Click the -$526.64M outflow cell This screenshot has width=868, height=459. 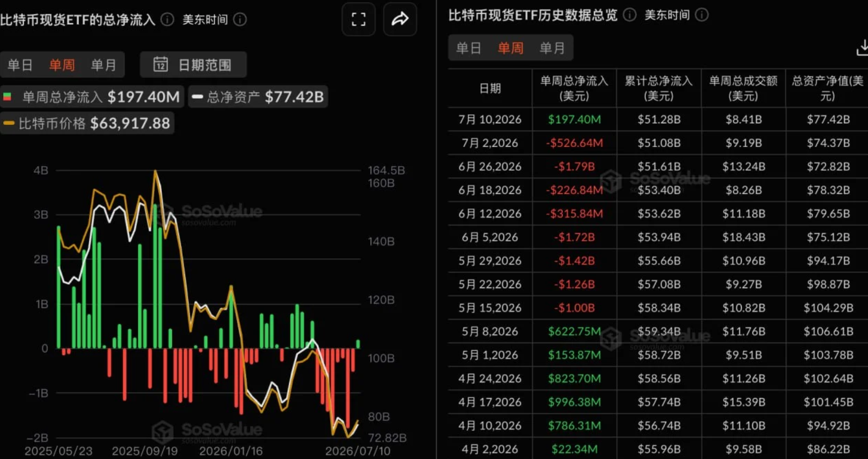coord(574,143)
